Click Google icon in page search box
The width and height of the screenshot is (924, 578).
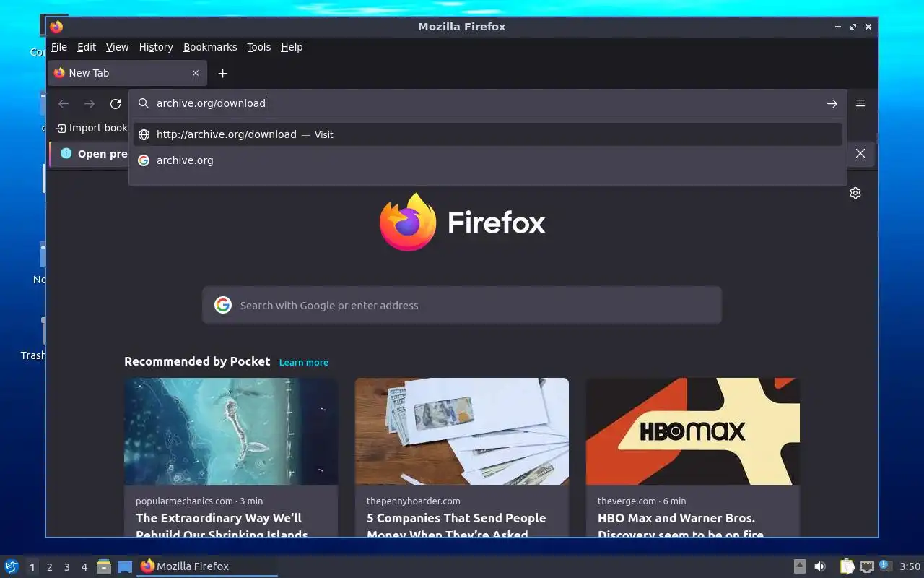coord(223,305)
